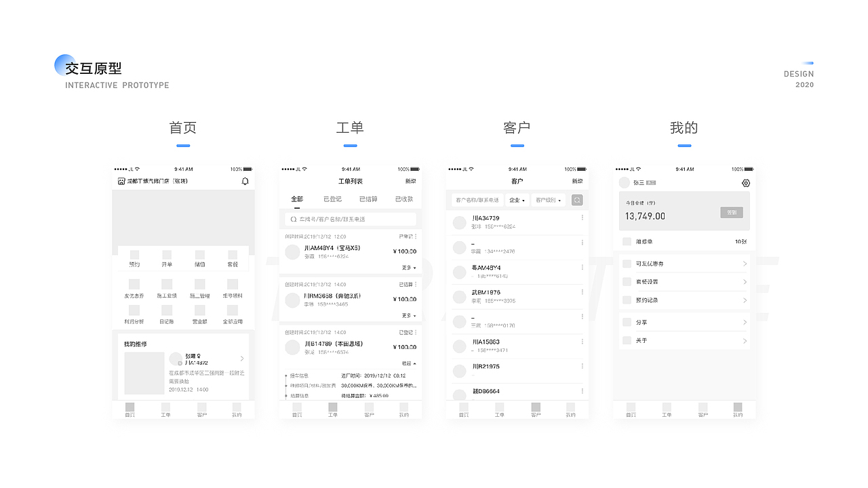The width and height of the screenshot is (868, 488).
Task: Open the 关于 row on the 我的 screen
Action: point(685,341)
